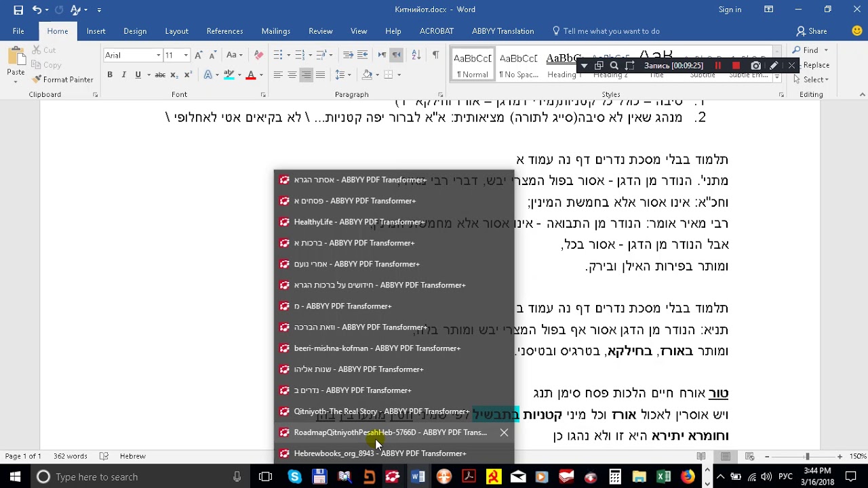Open the Calculator from the taskbar
Image resolution: width=868 pixels, height=488 pixels.
click(x=614, y=476)
